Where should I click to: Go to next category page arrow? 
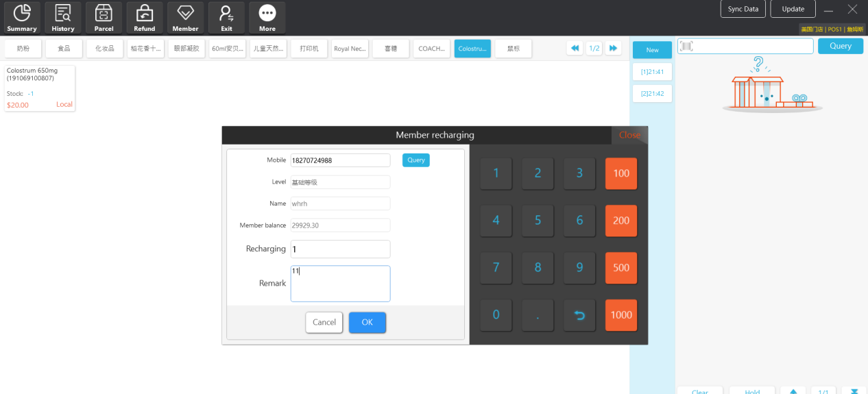point(614,49)
